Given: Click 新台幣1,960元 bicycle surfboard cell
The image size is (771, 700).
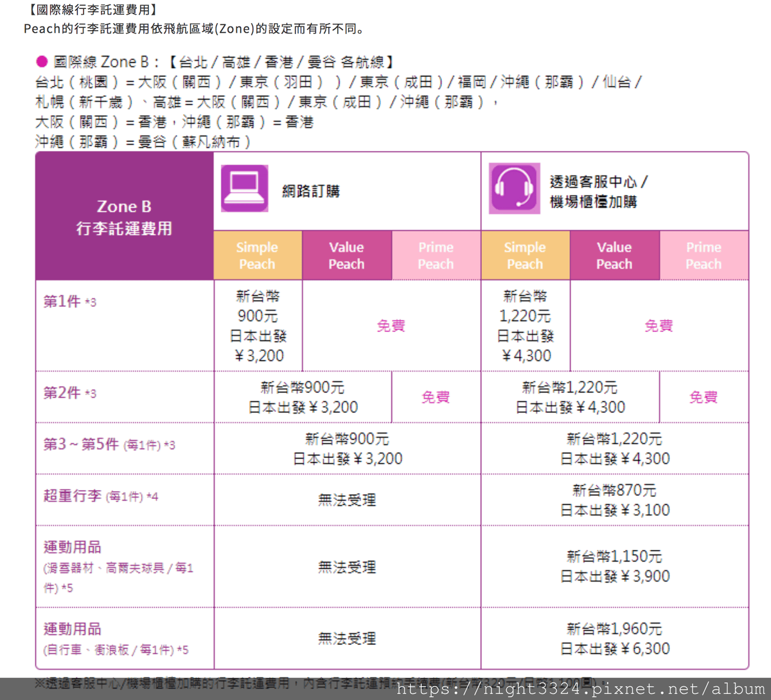Looking at the screenshot, I should click(x=615, y=638).
